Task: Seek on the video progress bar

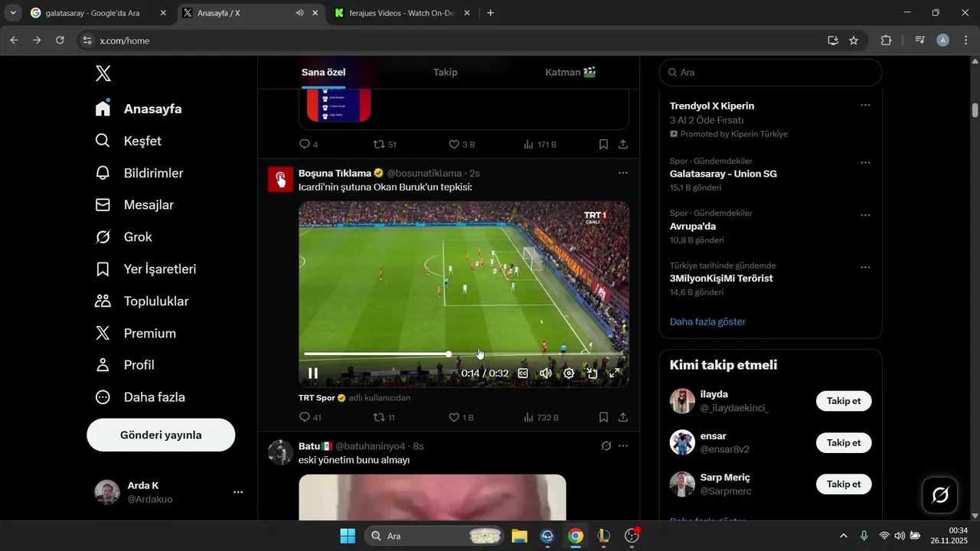Action: (464, 354)
